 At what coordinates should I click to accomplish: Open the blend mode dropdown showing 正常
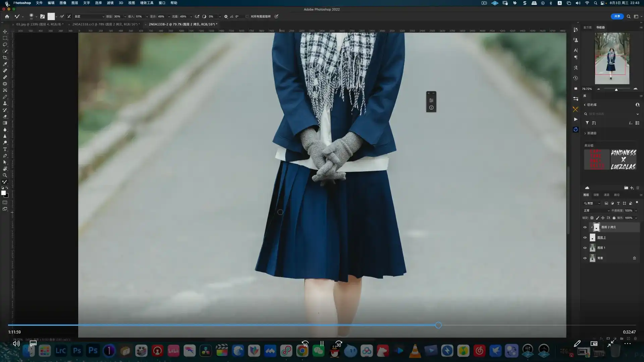click(x=596, y=210)
